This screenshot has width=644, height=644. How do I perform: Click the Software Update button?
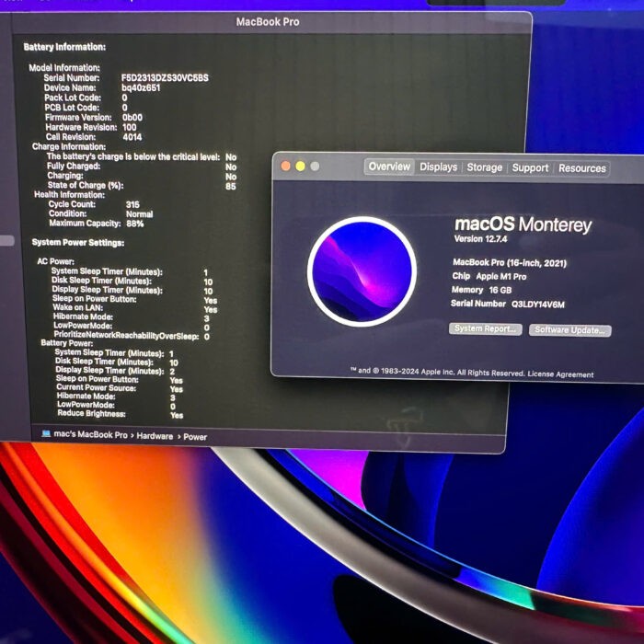569,330
